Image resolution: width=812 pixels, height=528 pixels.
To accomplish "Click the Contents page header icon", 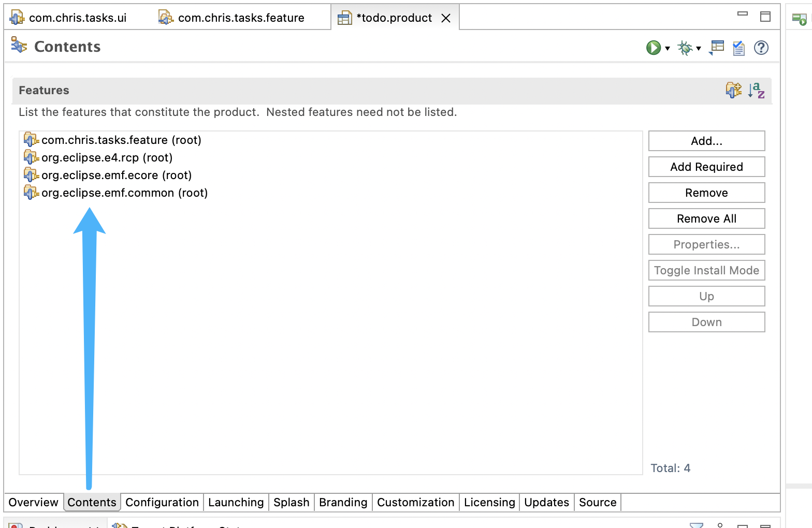I will click(x=19, y=46).
